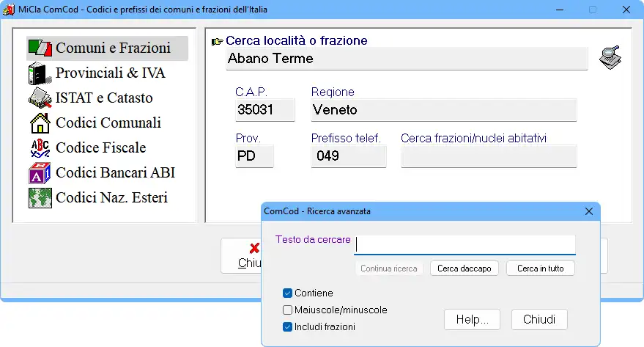Click the Italian flag Comuni e Frazioni icon
This screenshot has height=347, width=644.
pos(40,48)
